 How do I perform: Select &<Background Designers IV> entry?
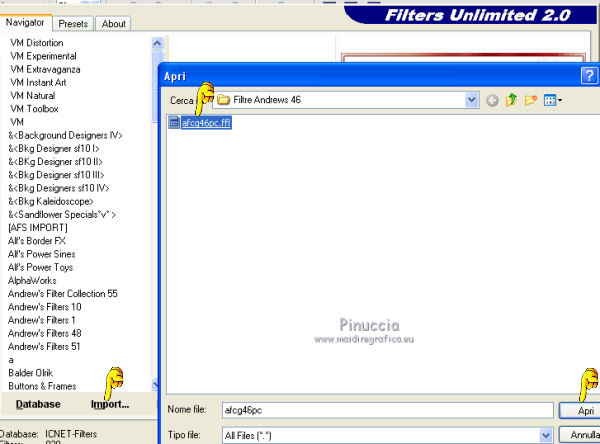(x=65, y=135)
